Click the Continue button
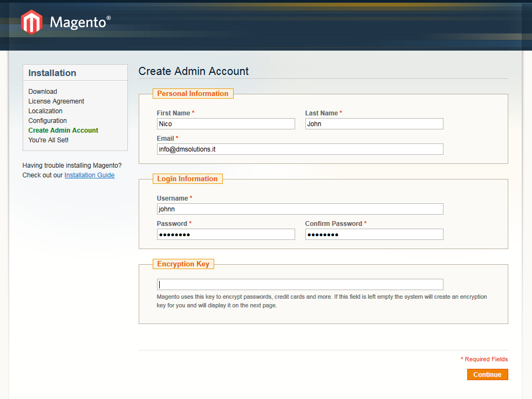The height and width of the screenshot is (399, 532). [x=488, y=375]
